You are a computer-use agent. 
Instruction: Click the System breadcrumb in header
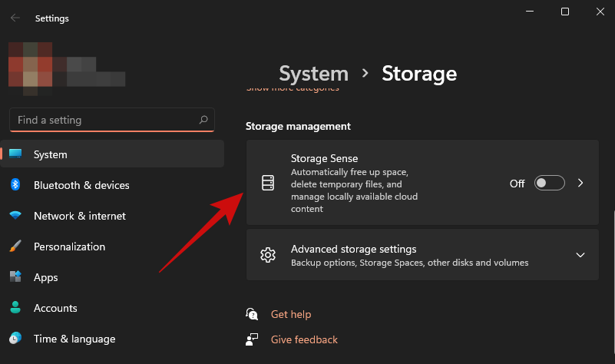[313, 74]
